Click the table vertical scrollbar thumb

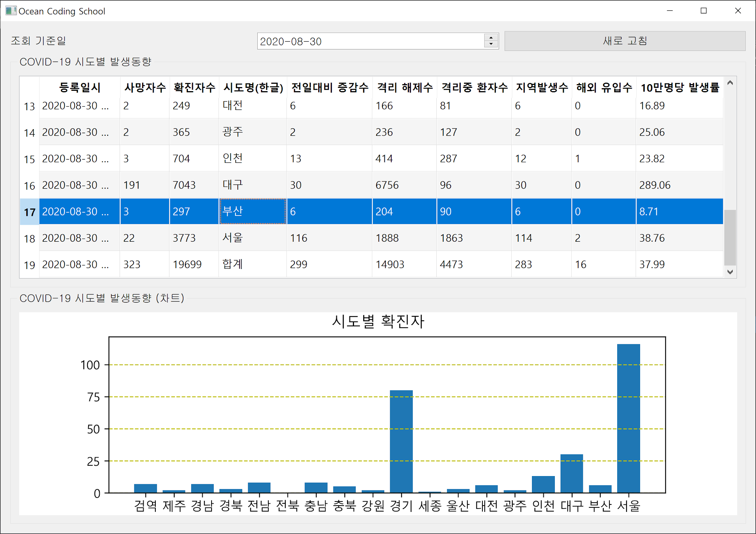(730, 237)
